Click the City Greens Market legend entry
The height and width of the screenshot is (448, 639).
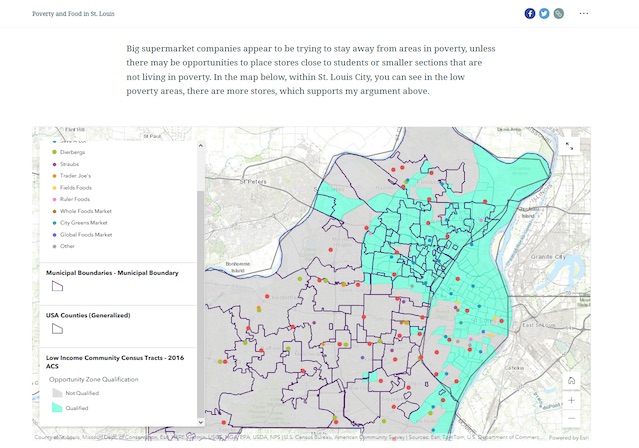tap(79, 223)
